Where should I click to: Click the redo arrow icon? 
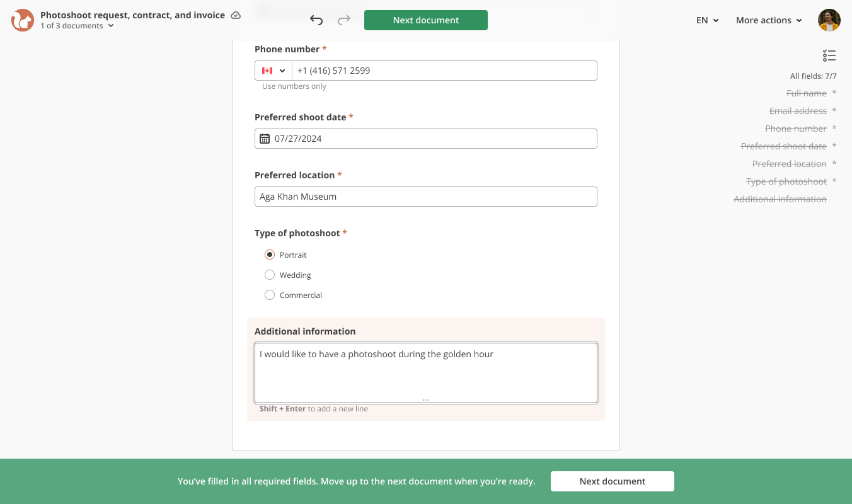pyautogui.click(x=344, y=20)
